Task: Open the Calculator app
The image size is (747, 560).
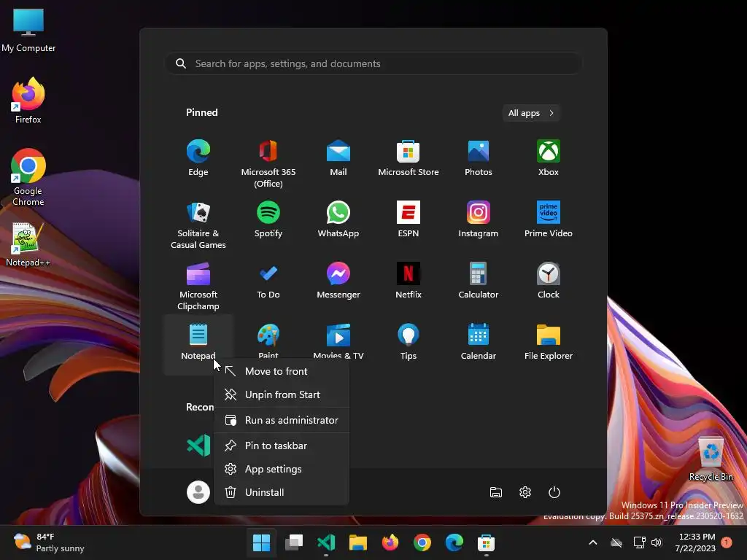Action: coord(479,281)
